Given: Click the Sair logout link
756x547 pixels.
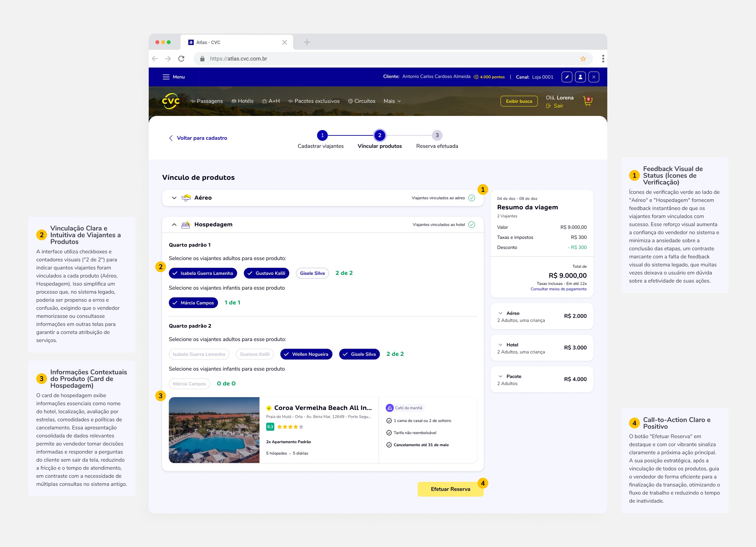Looking at the screenshot, I should coord(555,106).
